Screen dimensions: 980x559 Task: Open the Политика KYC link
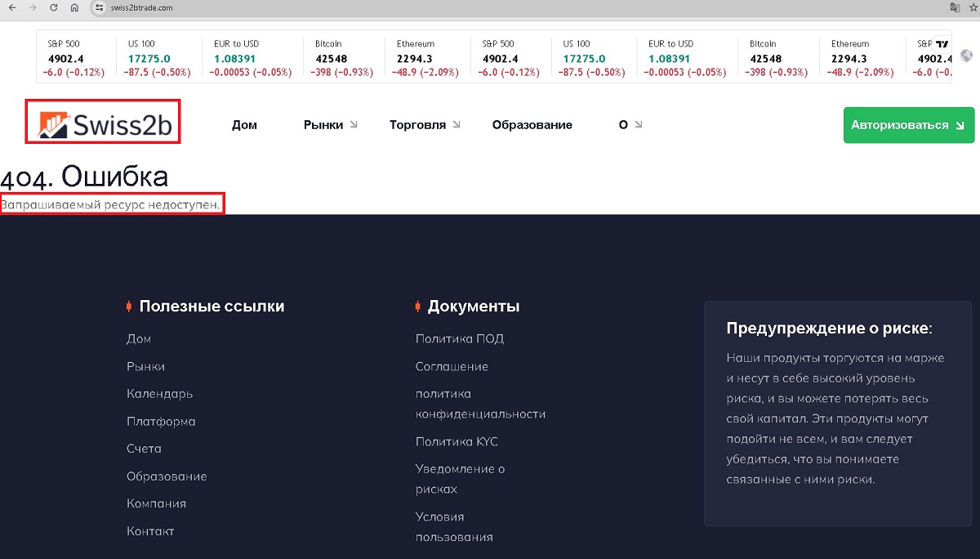point(457,441)
